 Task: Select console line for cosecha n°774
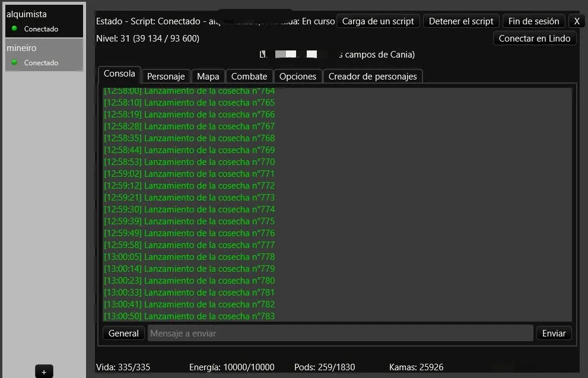189,209
